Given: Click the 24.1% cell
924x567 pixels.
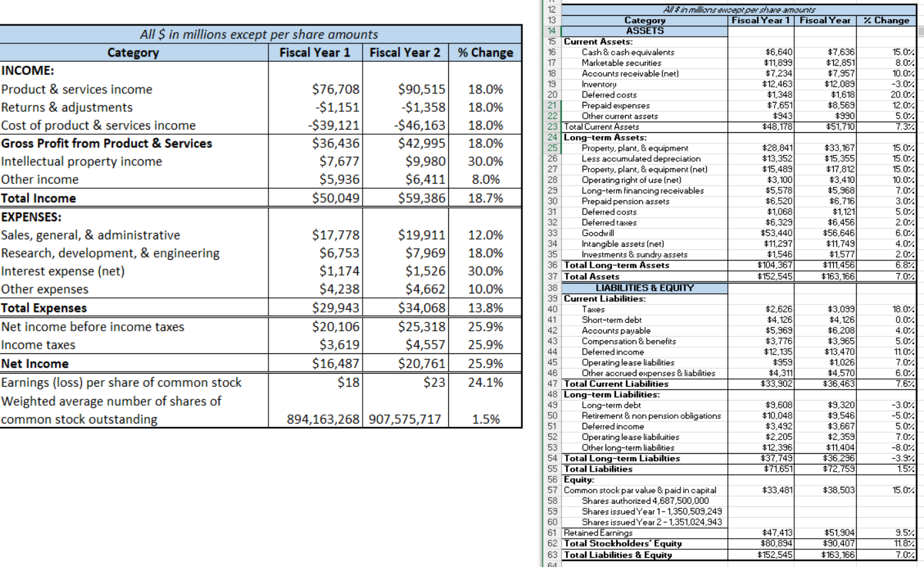Looking at the screenshot, I should (486, 382).
